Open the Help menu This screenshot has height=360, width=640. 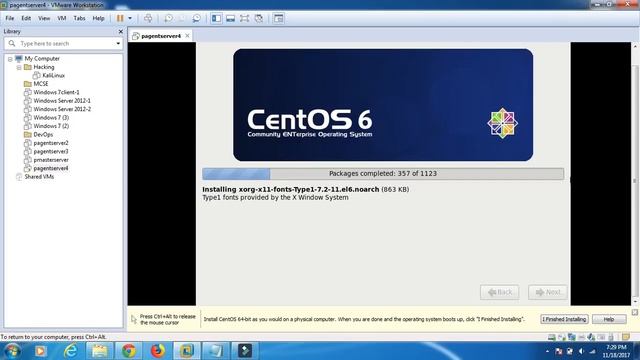pos(98,18)
